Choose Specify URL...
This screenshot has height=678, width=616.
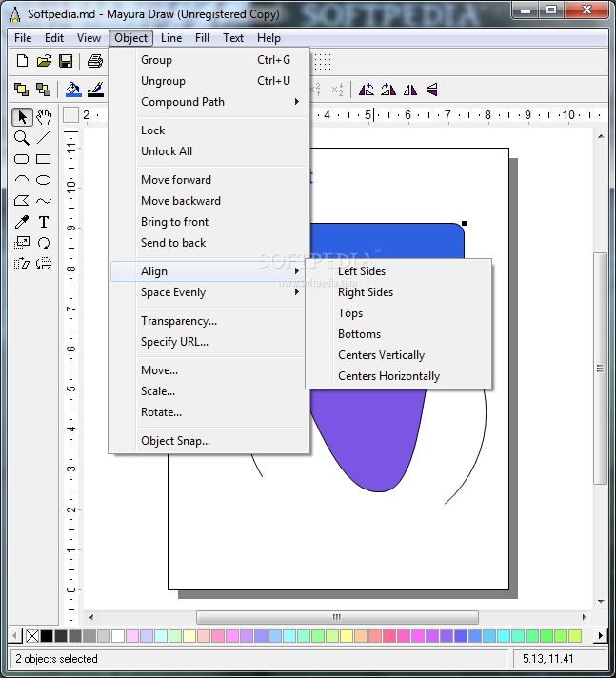coord(209,342)
